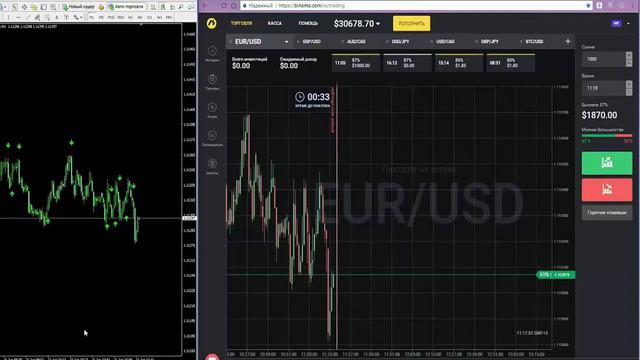Add a new asset tab with plus
640x360 pixels.
(x=568, y=41)
